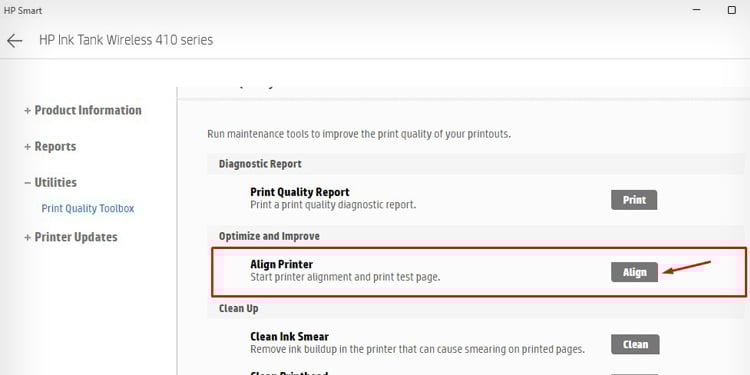Click the 'Run maintenance tools' description text
Screen dimensions: 750x375
[x=359, y=134]
